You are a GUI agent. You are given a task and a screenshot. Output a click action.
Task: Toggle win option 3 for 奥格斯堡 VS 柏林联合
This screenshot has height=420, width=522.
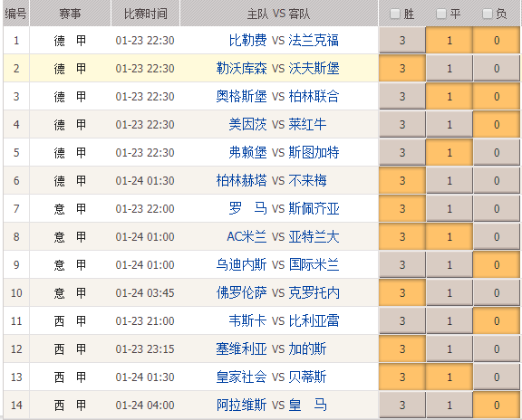pos(402,97)
